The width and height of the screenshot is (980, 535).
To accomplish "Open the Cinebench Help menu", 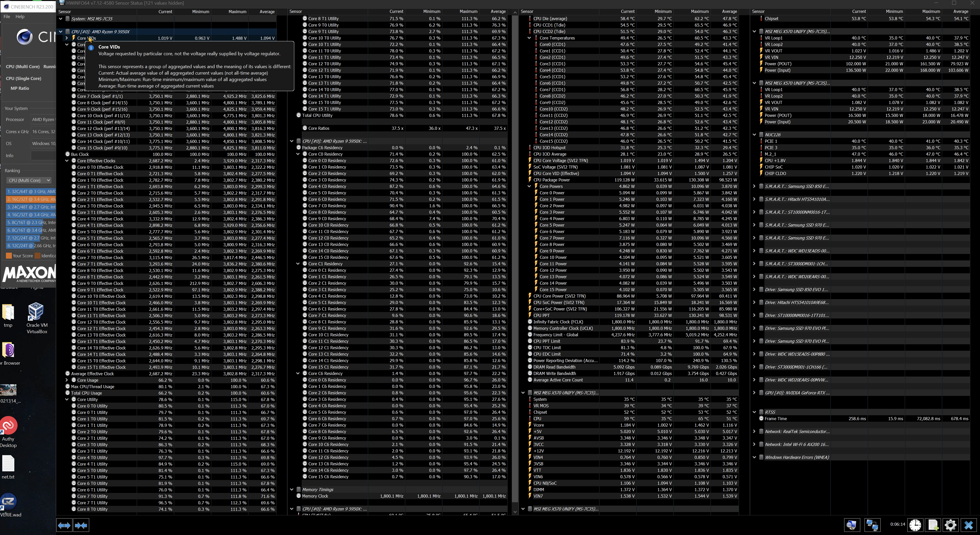I will (20, 16).
